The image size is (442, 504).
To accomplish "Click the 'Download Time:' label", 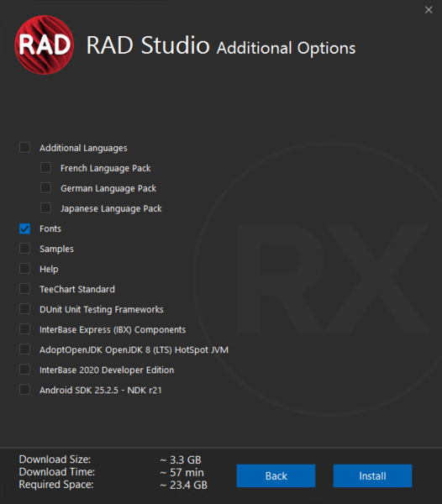I will click(x=57, y=472).
